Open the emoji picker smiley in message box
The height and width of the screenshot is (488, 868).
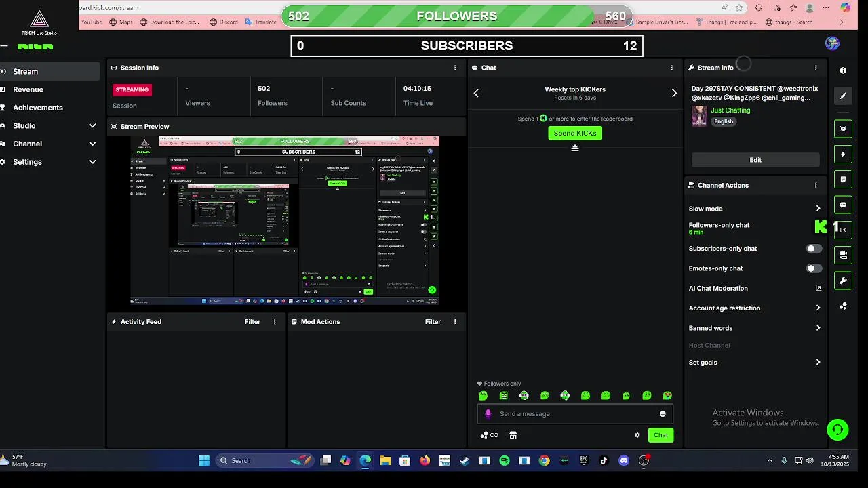tap(663, 414)
